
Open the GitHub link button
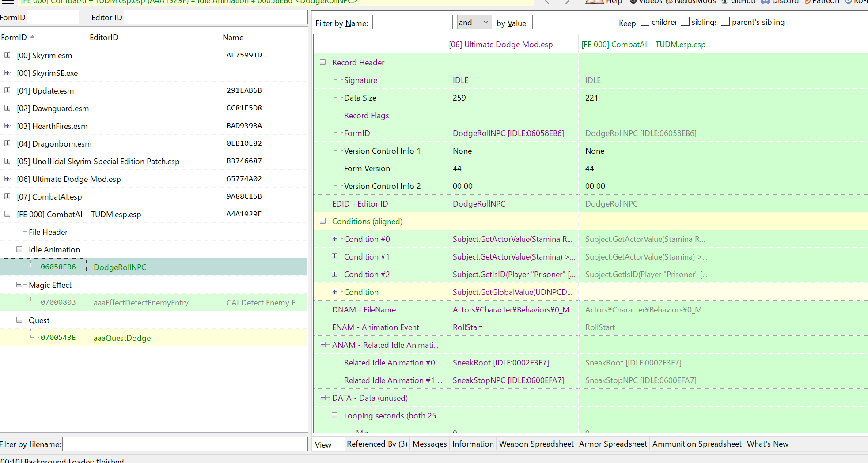739,1
